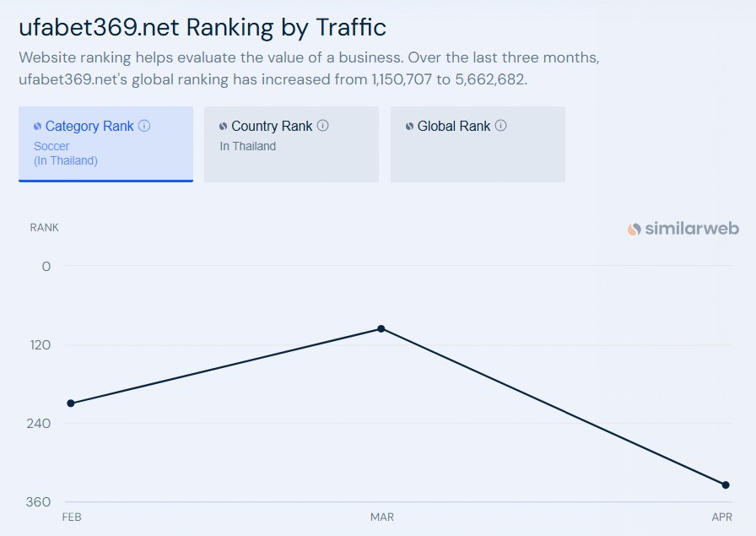The width and height of the screenshot is (756, 536).
Task: Select the FEB data point on chart
Action: click(71, 403)
